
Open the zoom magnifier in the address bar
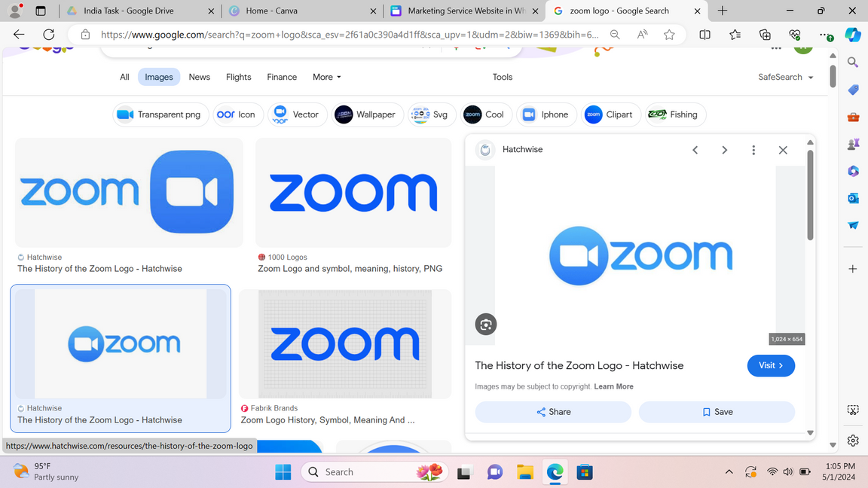click(x=615, y=35)
